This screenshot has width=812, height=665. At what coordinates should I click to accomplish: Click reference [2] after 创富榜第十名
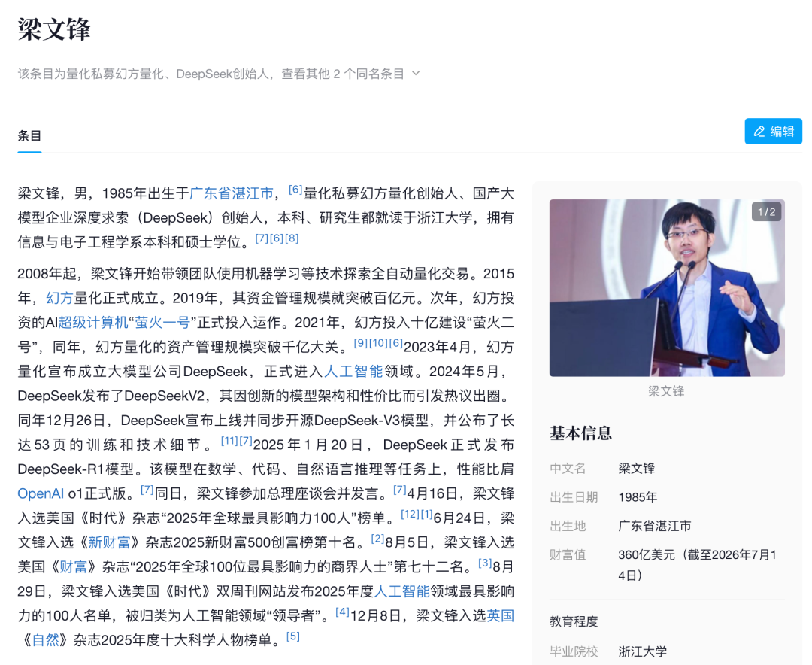[377, 538]
